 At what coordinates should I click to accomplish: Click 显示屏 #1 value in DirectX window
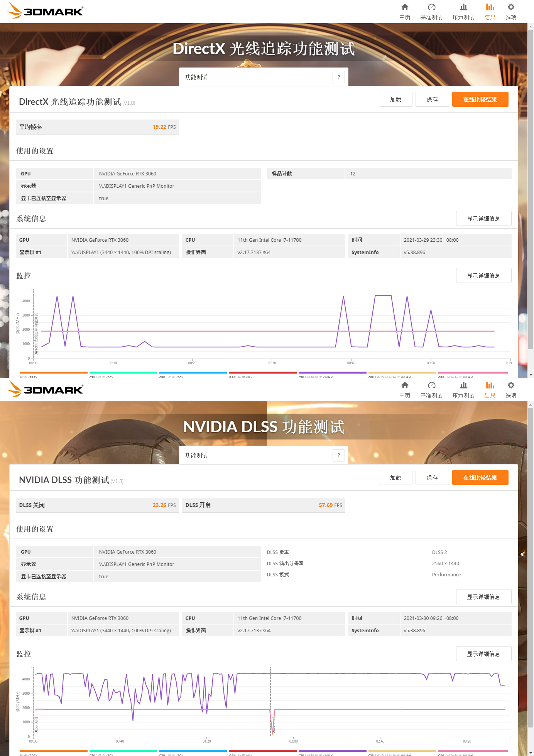(121, 253)
